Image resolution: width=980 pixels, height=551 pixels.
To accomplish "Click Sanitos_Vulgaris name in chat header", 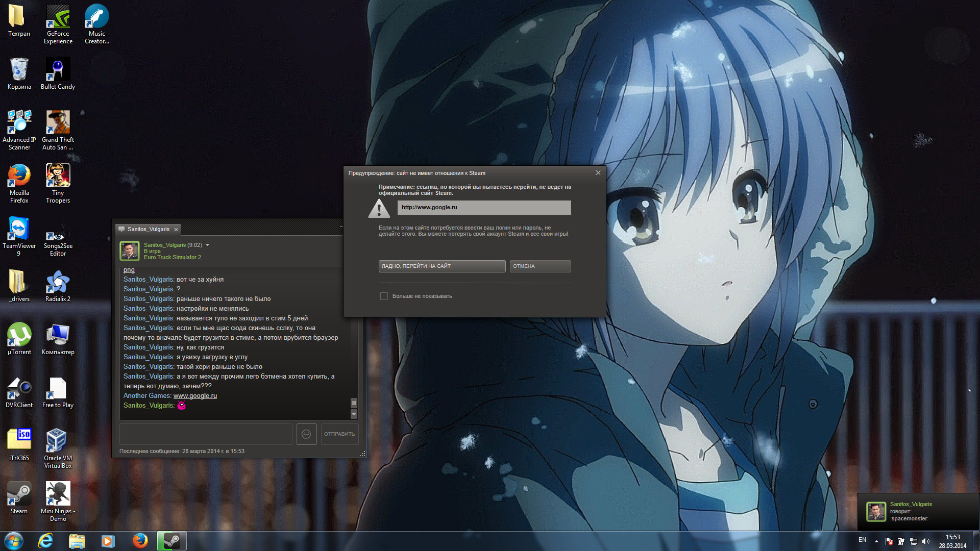I will [x=165, y=245].
